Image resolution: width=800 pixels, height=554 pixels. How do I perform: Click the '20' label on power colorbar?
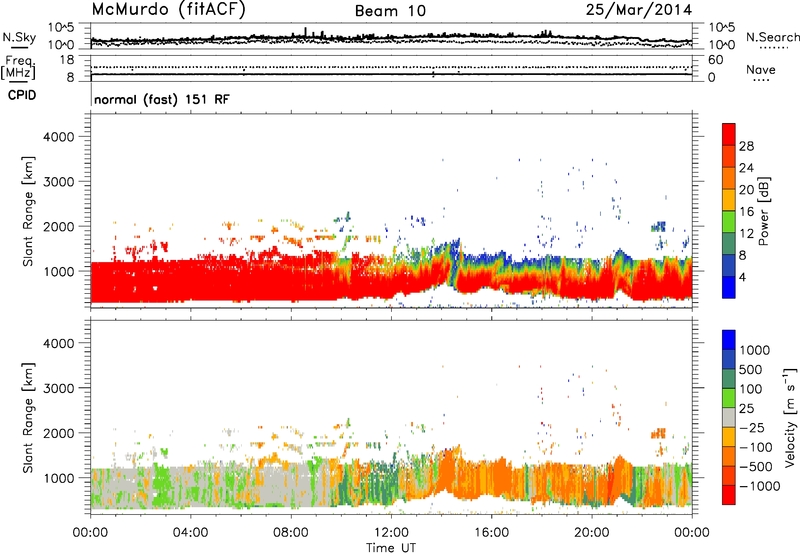point(746,190)
